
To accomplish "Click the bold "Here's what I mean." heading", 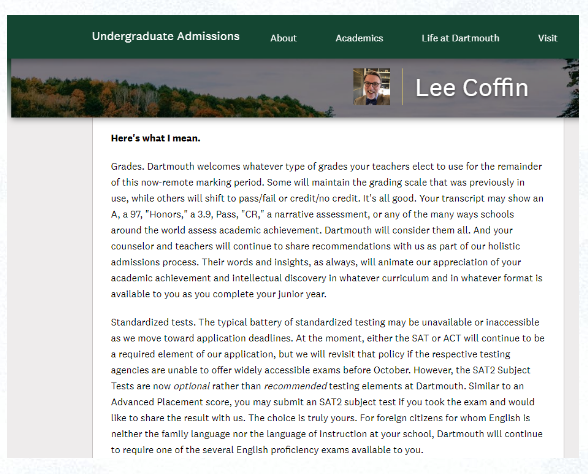I will click(x=156, y=138).
